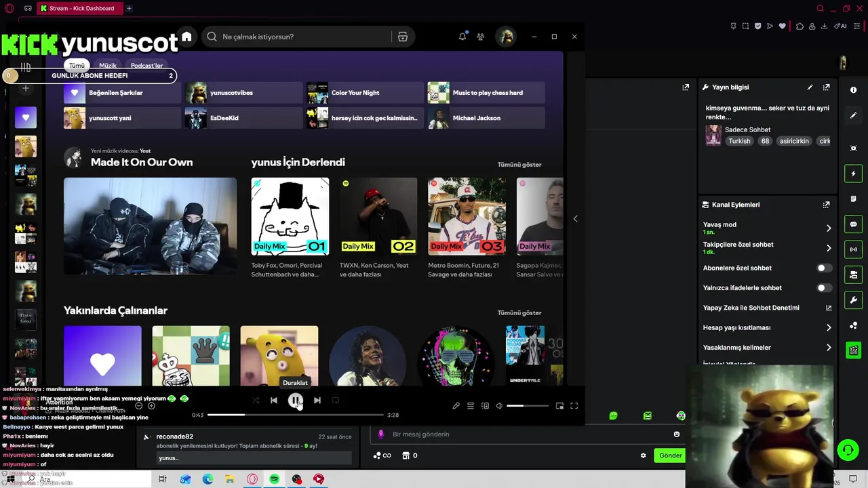Open Spotify Browse icon in search bar
This screenshot has width=868, height=488.
(403, 37)
